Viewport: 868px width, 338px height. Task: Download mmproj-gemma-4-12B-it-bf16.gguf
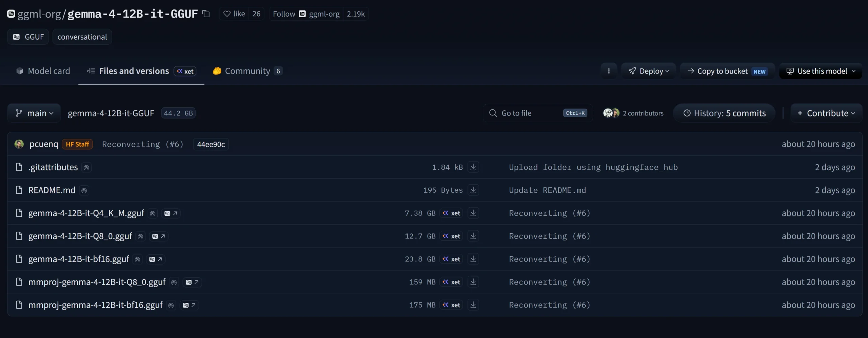point(473,305)
